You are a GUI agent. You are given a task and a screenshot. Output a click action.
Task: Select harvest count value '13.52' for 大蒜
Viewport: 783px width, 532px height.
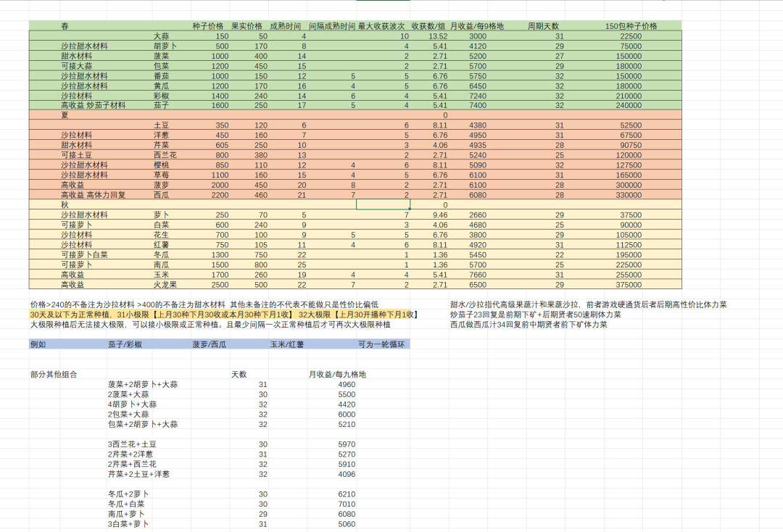(438, 36)
